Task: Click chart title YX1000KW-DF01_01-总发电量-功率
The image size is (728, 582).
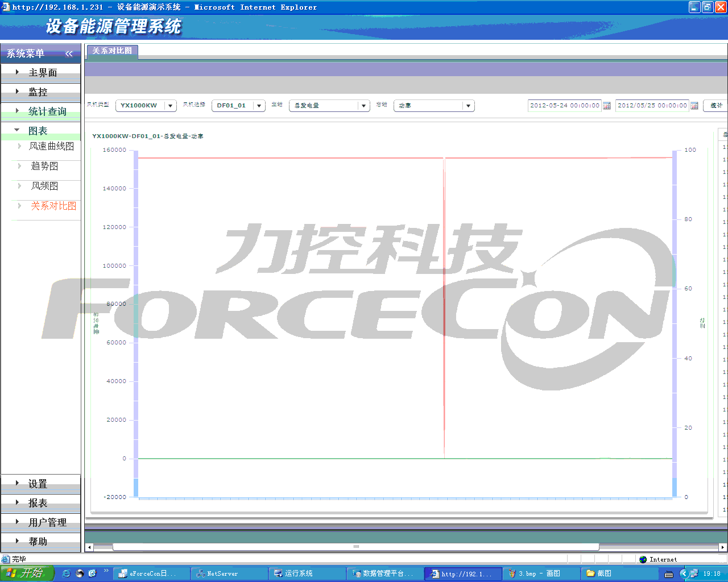Action: tap(148, 136)
